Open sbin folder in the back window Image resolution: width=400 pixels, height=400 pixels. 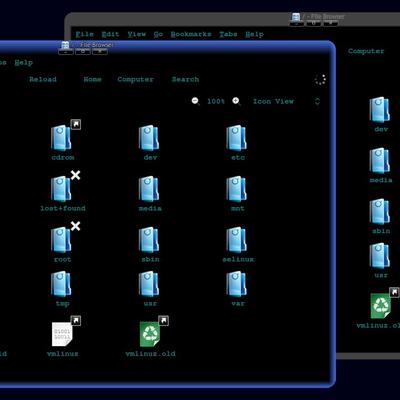point(380,212)
